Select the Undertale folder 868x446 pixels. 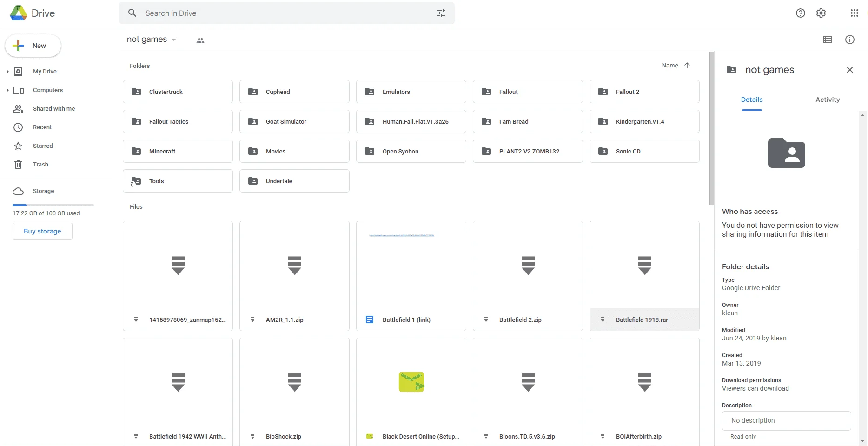coord(294,181)
